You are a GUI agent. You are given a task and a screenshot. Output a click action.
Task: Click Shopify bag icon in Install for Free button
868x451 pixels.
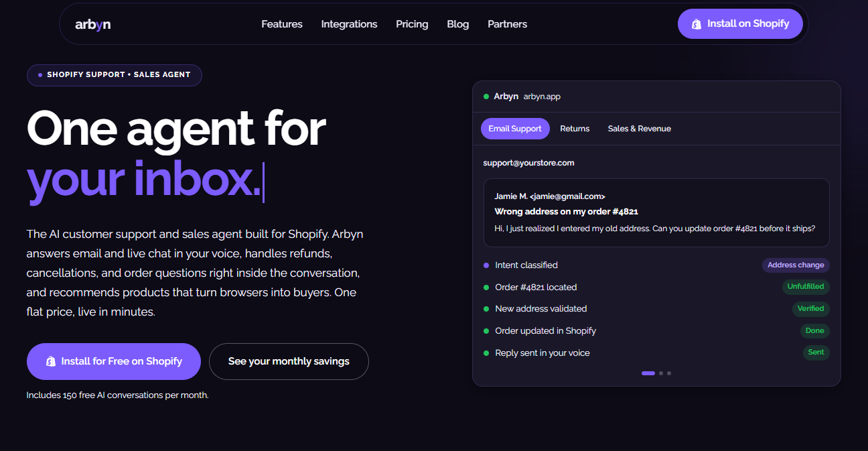(51, 361)
